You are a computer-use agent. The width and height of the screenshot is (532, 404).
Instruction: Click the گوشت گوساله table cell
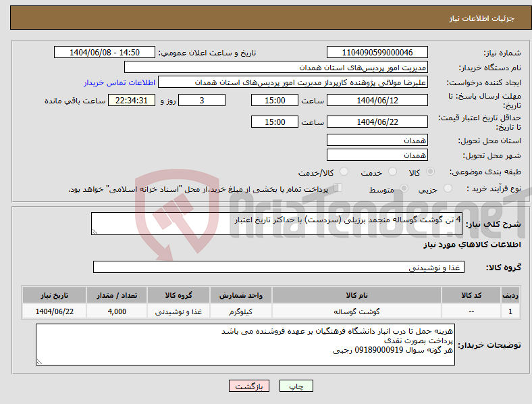356,311
